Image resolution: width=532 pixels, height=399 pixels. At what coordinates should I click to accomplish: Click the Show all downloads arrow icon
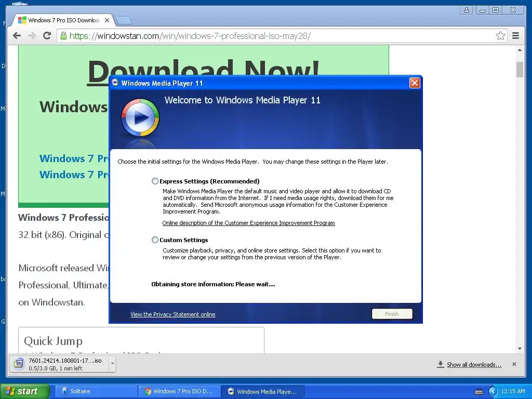coord(441,364)
